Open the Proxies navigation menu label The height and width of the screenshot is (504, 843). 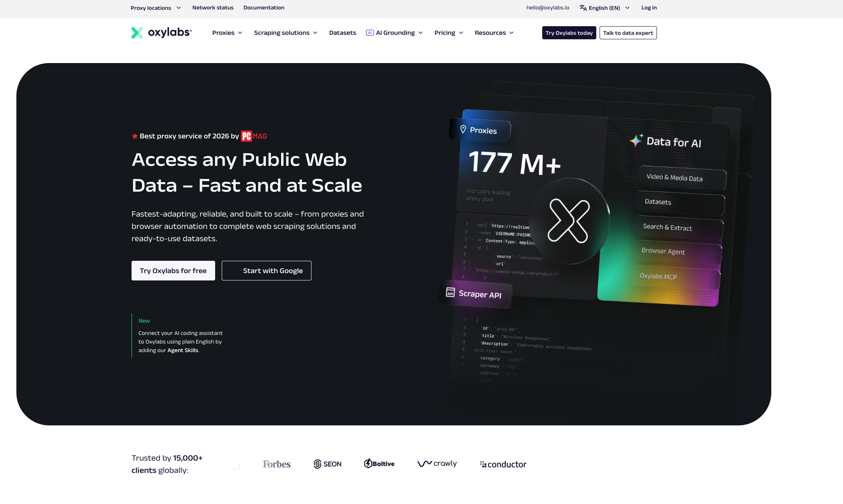point(223,33)
